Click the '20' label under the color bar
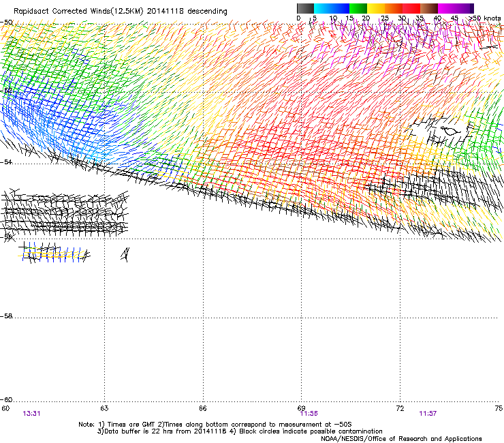Screen dimensions: 504x443 point(366,18)
